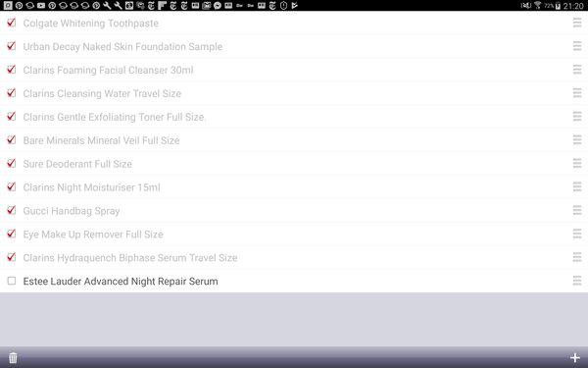Image resolution: width=588 pixels, height=368 pixels.
Task: Uncheck Urban Decay Naked Skin Foundation checkbox
Action: (x=12, y=46)
